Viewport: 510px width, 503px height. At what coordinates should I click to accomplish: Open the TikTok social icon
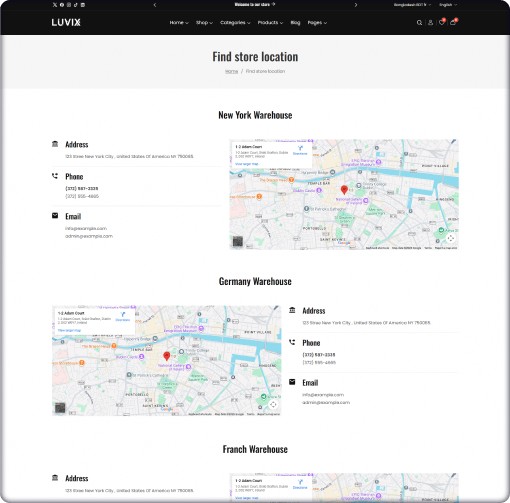tap(76, 5)
